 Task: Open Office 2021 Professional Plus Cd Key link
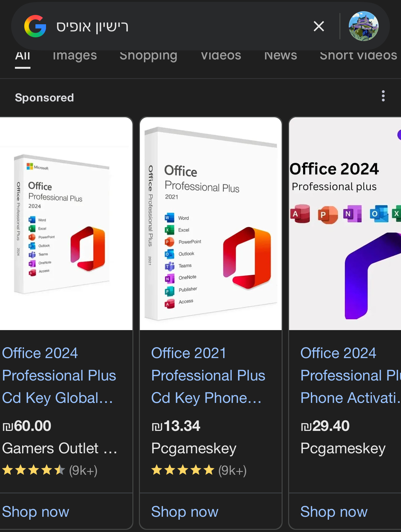[208, 376]
